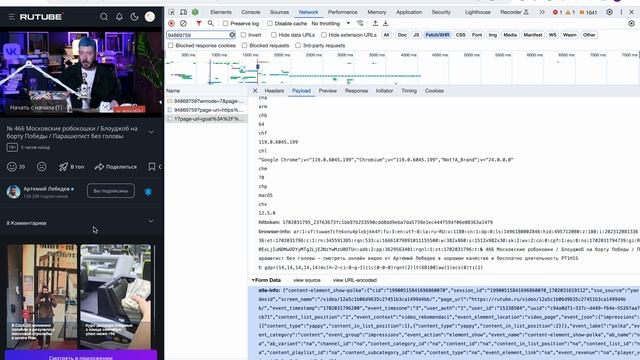The image size is (640, 360).
Task: Switch to the Sources tab
Action: click(279, 12)
